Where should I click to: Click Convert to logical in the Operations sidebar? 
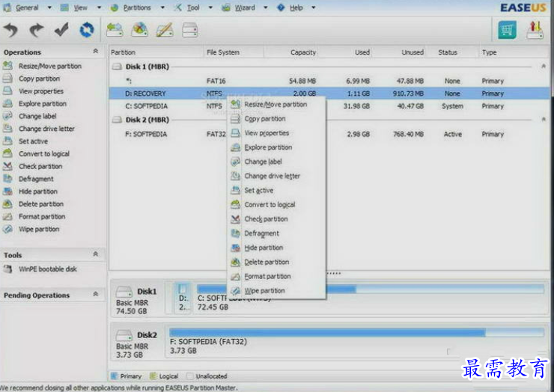click(44, 154)
